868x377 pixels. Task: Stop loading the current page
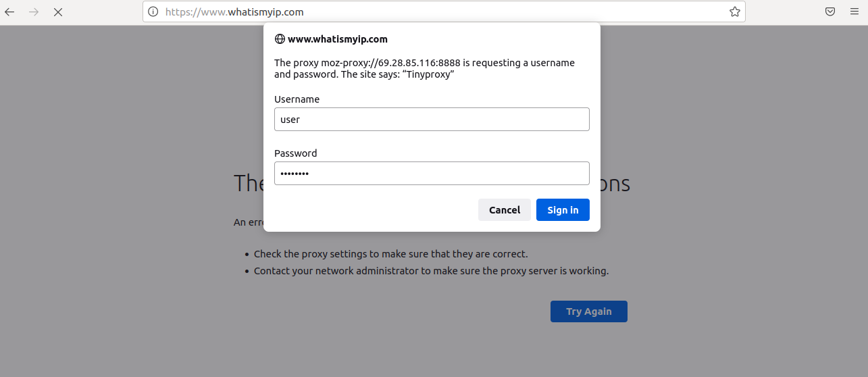coord(58,11)
